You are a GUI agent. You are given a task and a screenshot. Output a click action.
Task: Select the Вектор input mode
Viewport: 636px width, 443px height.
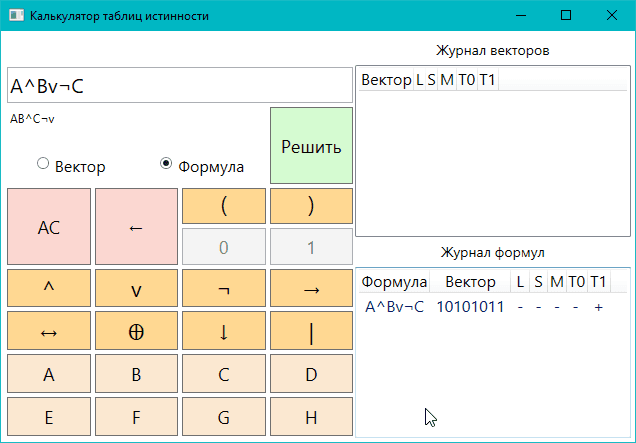(x=43, y=164)
